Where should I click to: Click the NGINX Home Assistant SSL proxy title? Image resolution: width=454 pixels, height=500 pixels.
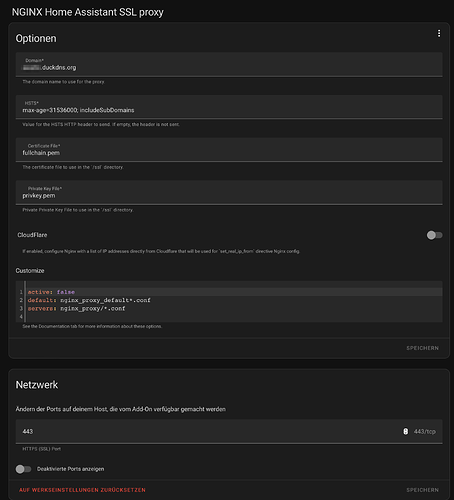coord(88,12)
